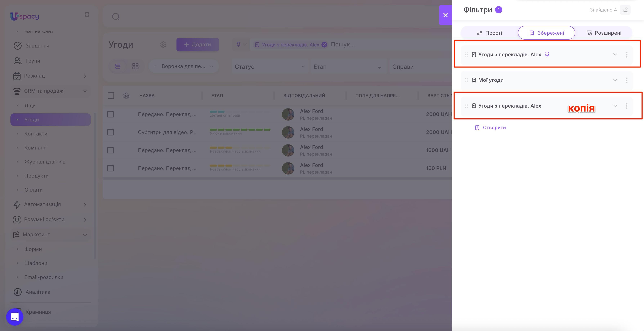Open the three-dot menu for the pinned 'Угоди з перекладів. Alex'
This screenshot has width=644, height=331.
[627, 55]
